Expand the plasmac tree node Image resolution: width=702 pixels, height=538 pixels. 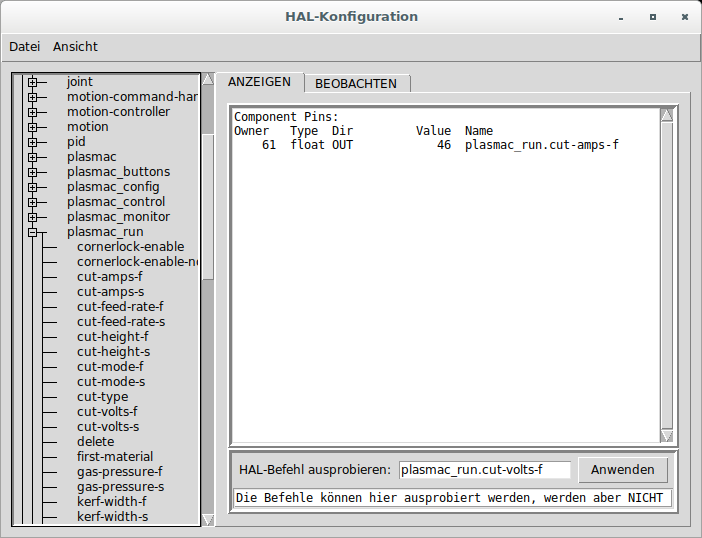point(32,157)
